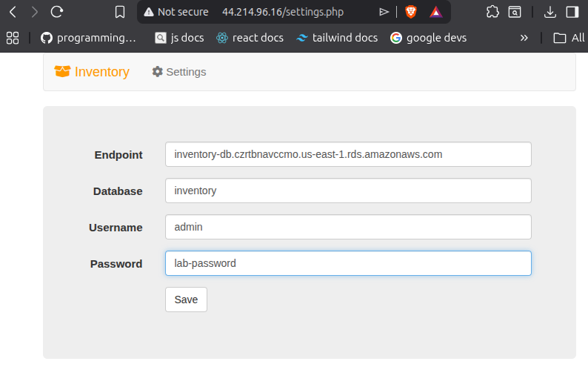Click the Username label
Screen dimensions: 588x367
click(116, 228)
